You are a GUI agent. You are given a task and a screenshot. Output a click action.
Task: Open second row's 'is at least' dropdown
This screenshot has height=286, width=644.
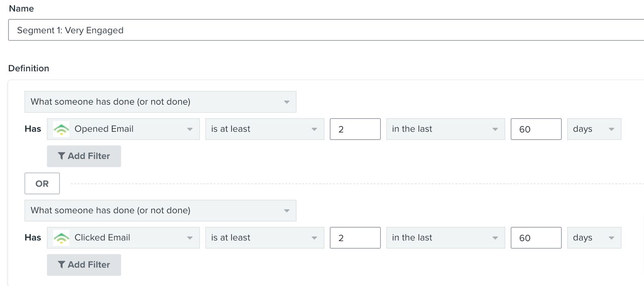(x=264, y=238)
